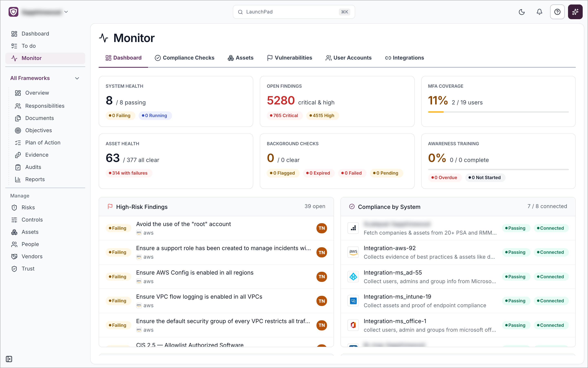Image resolution: width=588 pixels, height=368 pixels.
Task: Expand the All Frameworks chevron
Action: click(77, 78)
